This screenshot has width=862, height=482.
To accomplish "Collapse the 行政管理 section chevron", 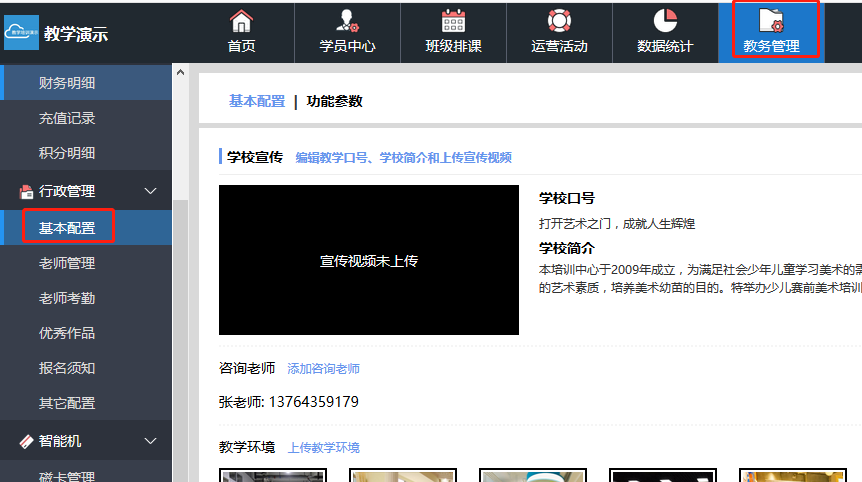I will coord(151,191).
